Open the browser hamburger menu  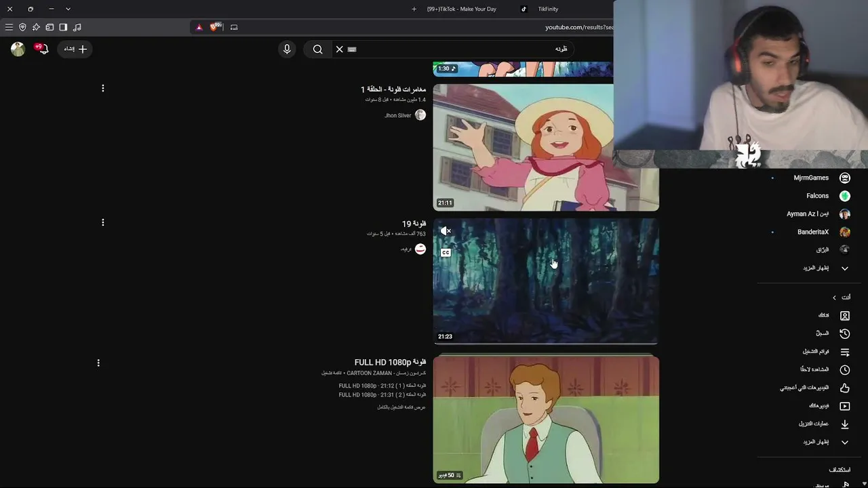click(9, 27)
